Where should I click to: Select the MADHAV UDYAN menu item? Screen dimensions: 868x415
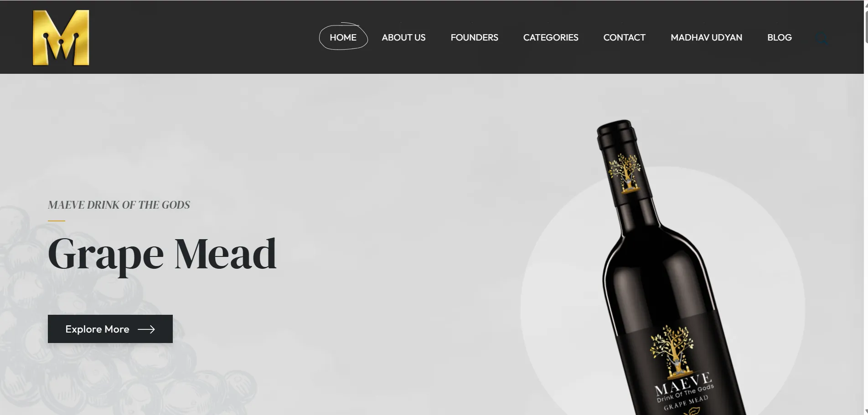(x=706, y=37)
